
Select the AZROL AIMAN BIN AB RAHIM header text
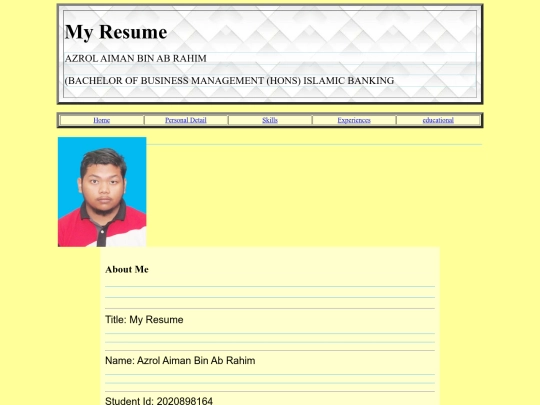(x=136, y=59)
